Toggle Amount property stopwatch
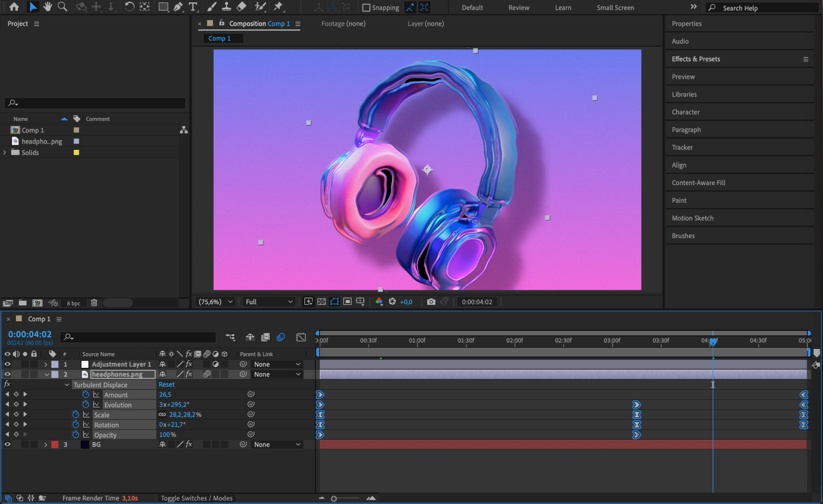Viewport: 823px width, 504px height. pos(86,395)
